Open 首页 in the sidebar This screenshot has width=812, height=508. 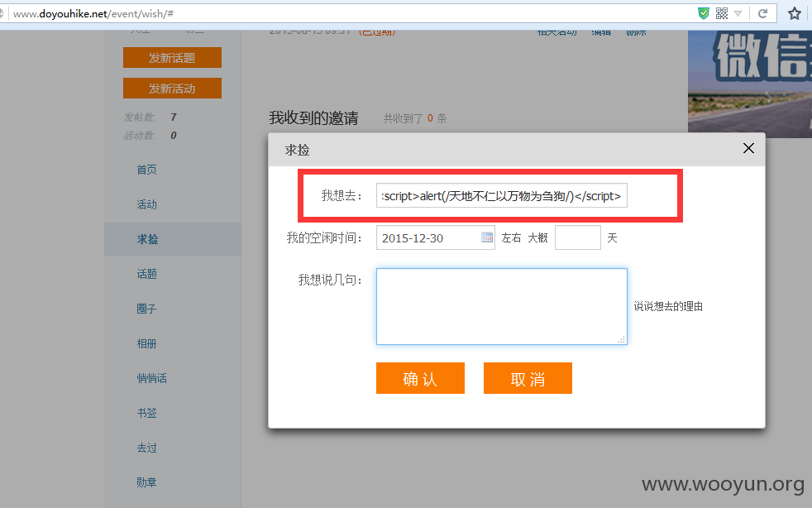tap(146, 170)
